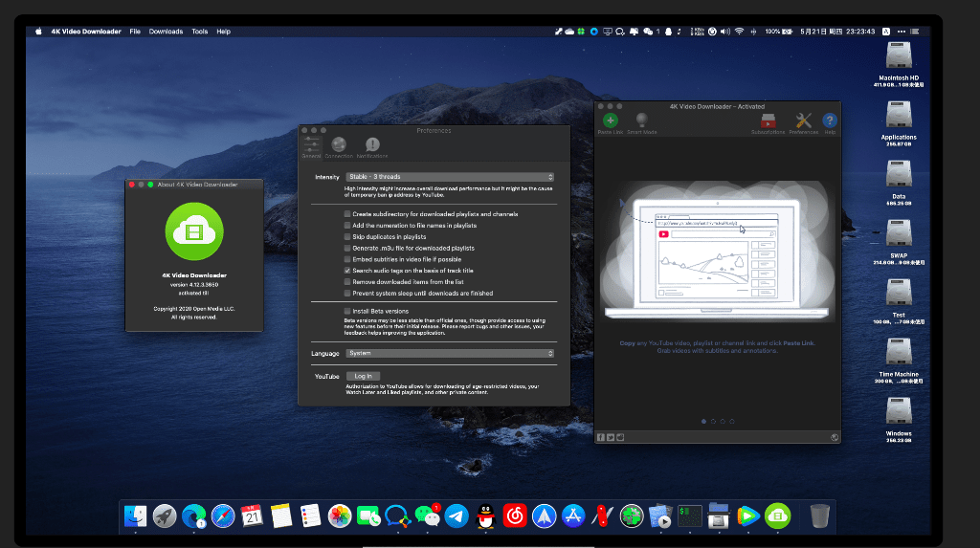Viewport: 980px width, 548px height.
Task: Enable Create subdirectory for downloaded playlists
Action: [347, 214]
